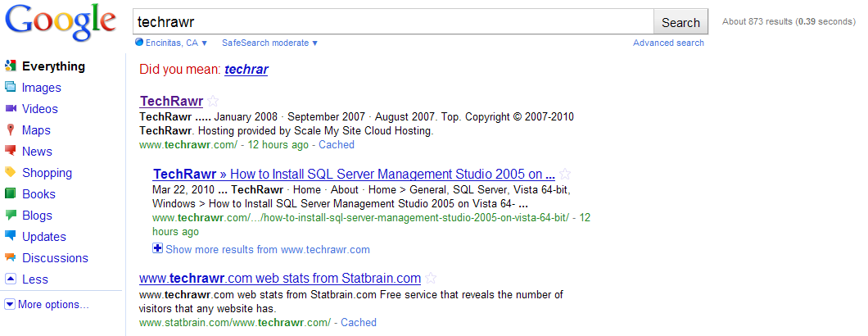Click the Blogs speech bubble icon
The height and width of the screenshot is (336, 868).
pyautogui.click(x=10, y=216)
